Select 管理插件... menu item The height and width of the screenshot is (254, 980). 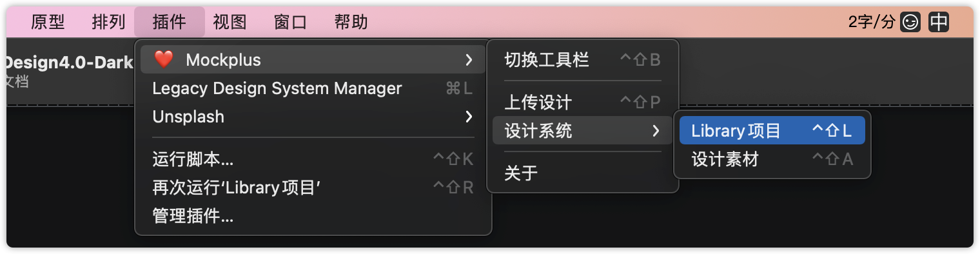click(x=313, y=216)
